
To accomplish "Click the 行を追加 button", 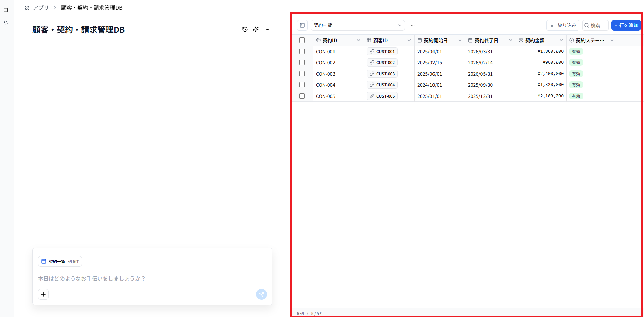I will [x=626, y=25].
